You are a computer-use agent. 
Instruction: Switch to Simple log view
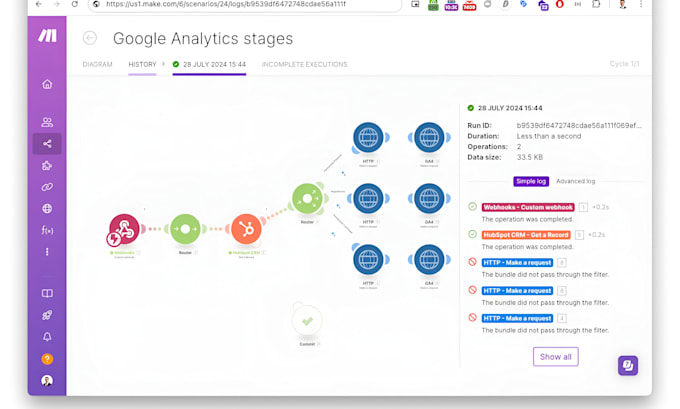coord(531,181)
